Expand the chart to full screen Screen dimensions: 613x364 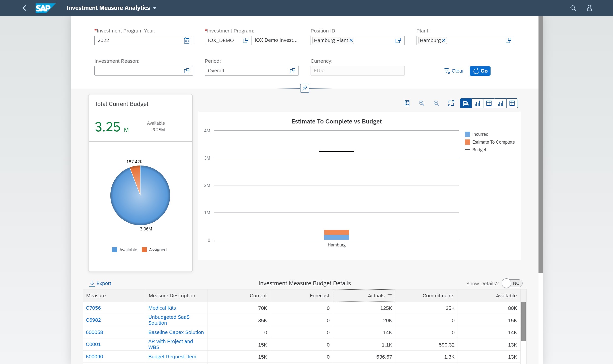click(451, 103)
